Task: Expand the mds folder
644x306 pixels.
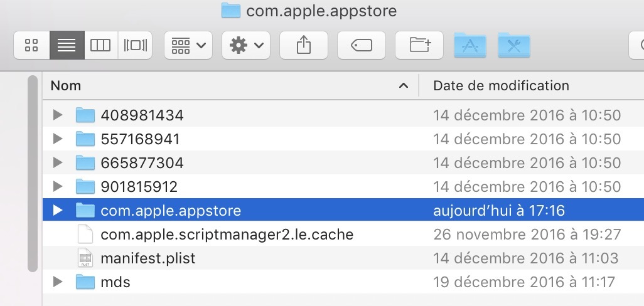Action: coord(58,282)
